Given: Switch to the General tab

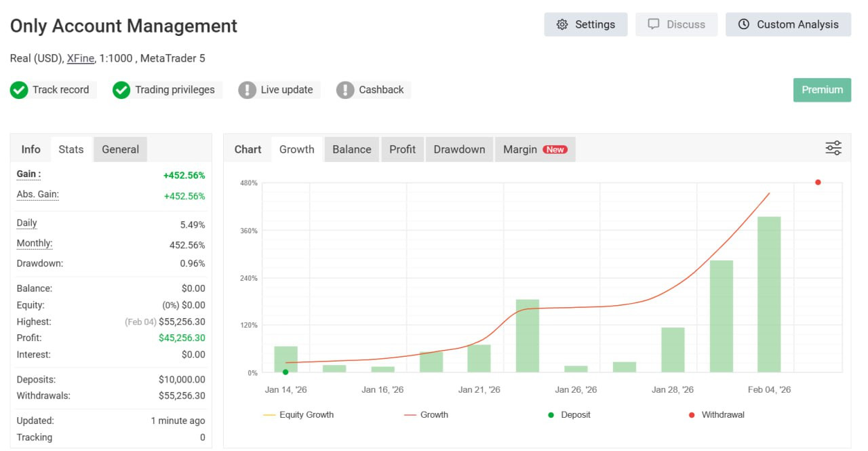Looking at the screenshot, I should (x=120, y=149).
